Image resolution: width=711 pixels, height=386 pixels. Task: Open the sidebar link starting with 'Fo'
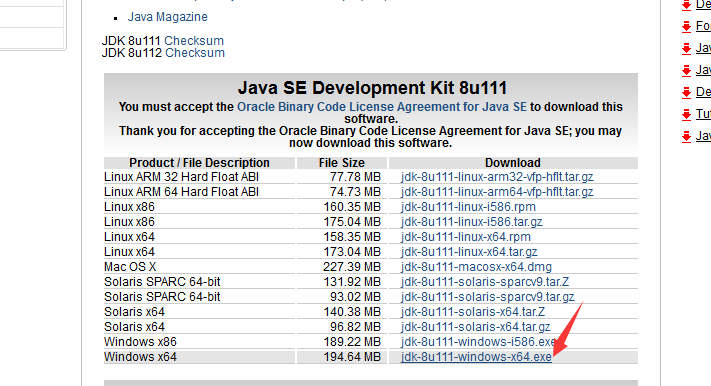[x=703, y=26]
